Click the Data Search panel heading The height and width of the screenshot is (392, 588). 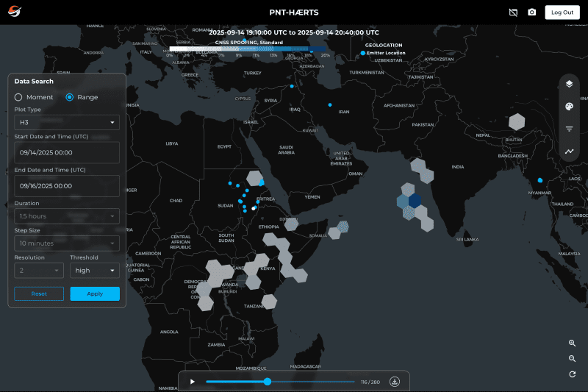pos(34,82)
